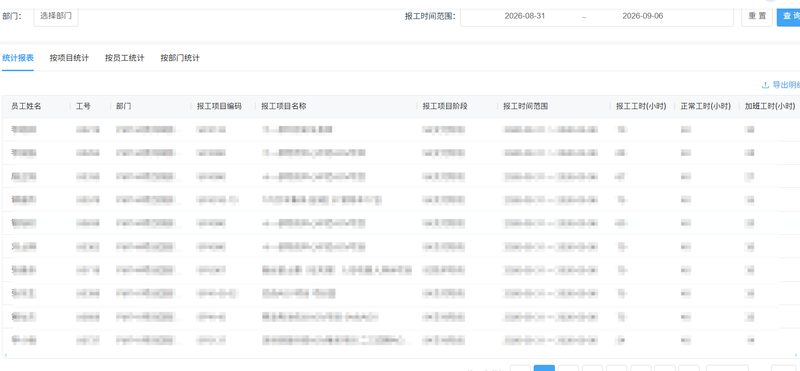Click the 重置 reset button

point(757,16)
